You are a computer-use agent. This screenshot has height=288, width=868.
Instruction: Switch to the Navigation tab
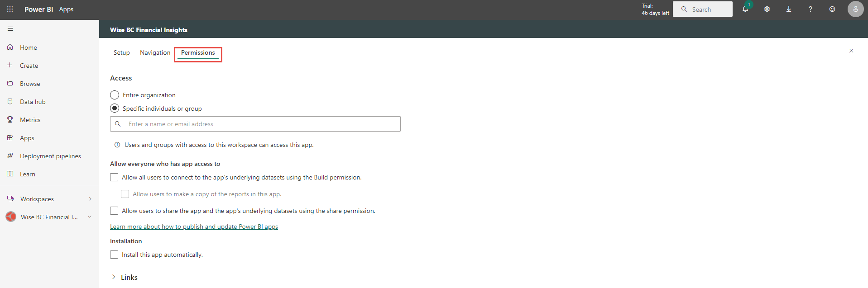coord(155,53)
